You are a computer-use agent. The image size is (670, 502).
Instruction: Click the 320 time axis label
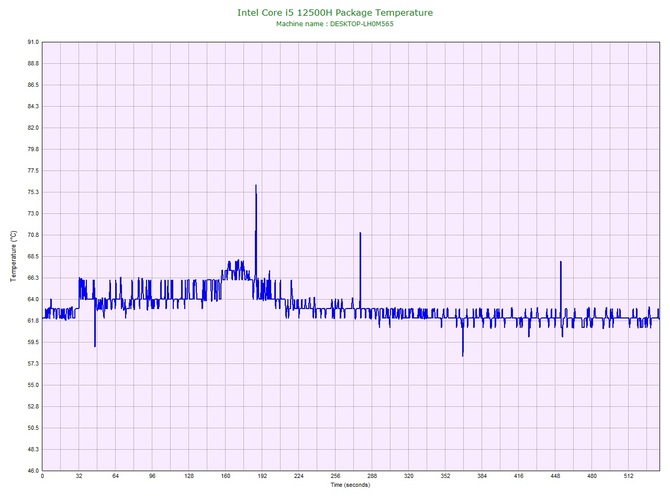pyautogui.click(x=409, y=476)
